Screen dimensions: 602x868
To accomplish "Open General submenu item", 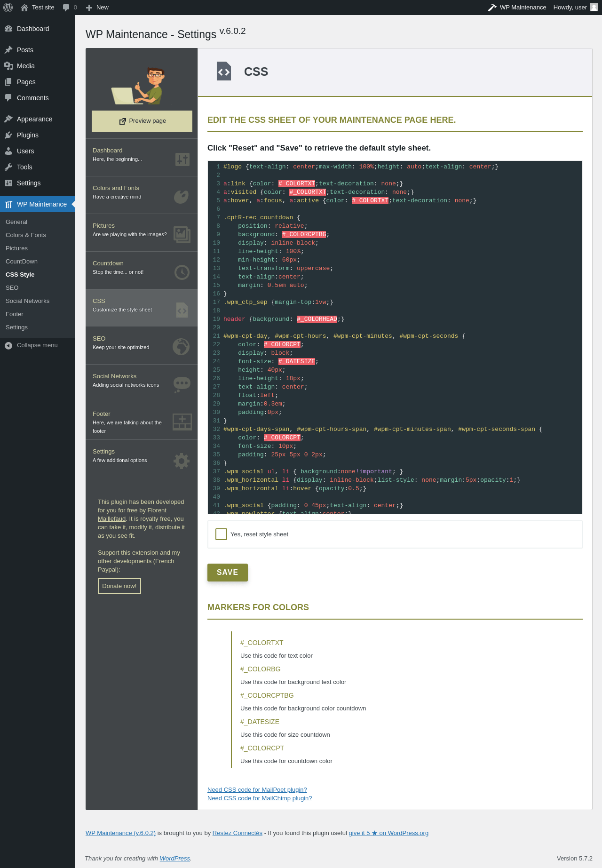I will click(x=16, y=222).
